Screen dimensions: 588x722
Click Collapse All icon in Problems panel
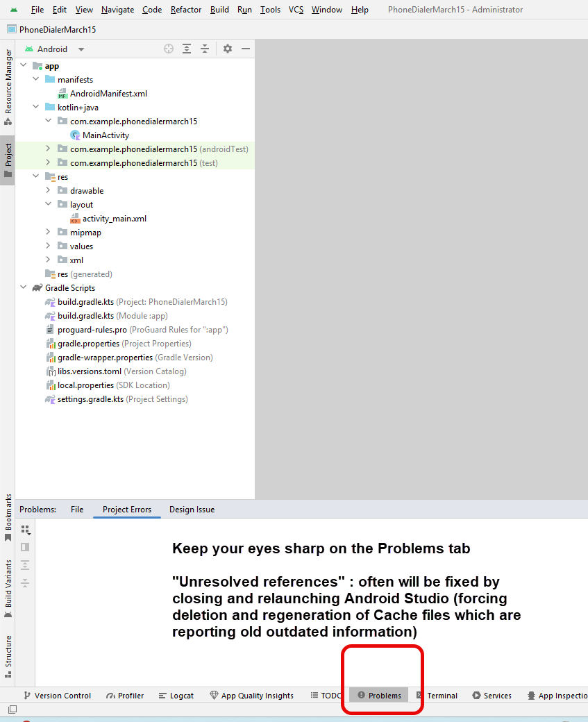pyautogui.click(x=25, y=583)
